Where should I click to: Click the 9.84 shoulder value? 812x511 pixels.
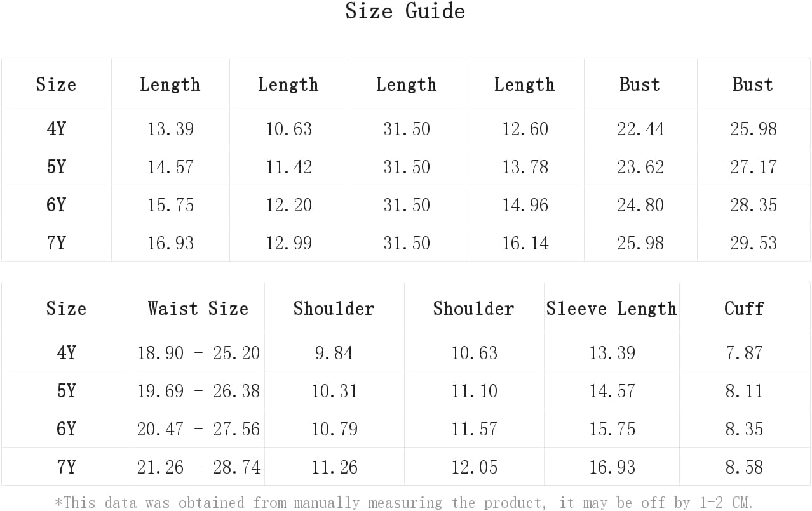point(334,353)
